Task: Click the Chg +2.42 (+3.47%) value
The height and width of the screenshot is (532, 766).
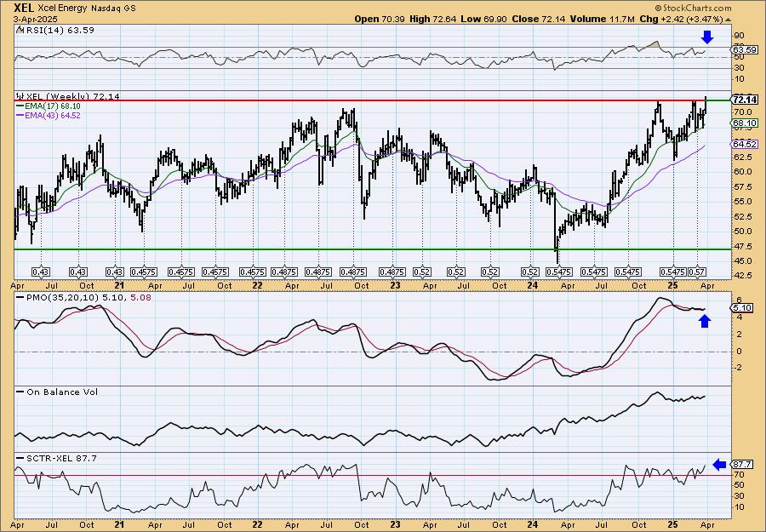Action: pyautogui.click(x=681, y=19)
